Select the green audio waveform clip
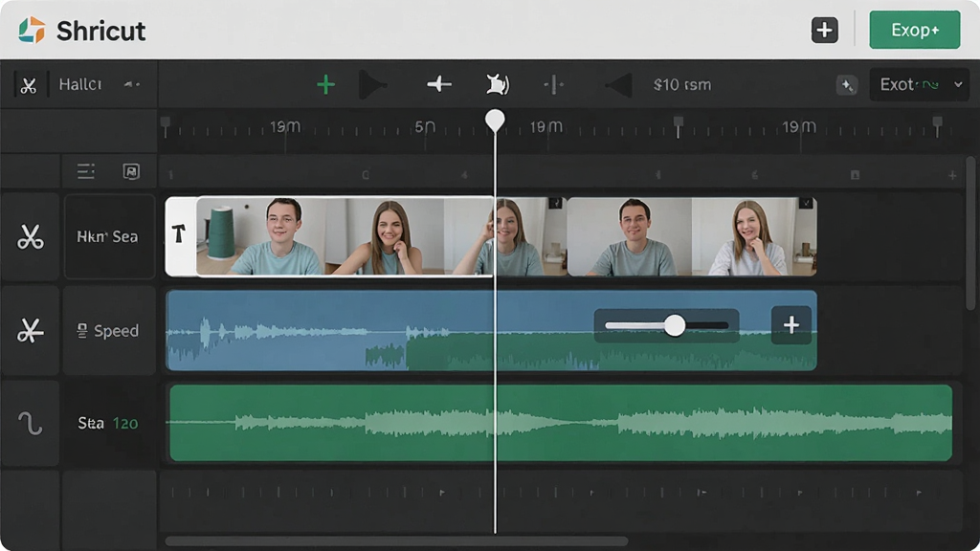 pyautogui.click(x=561, y=423)
